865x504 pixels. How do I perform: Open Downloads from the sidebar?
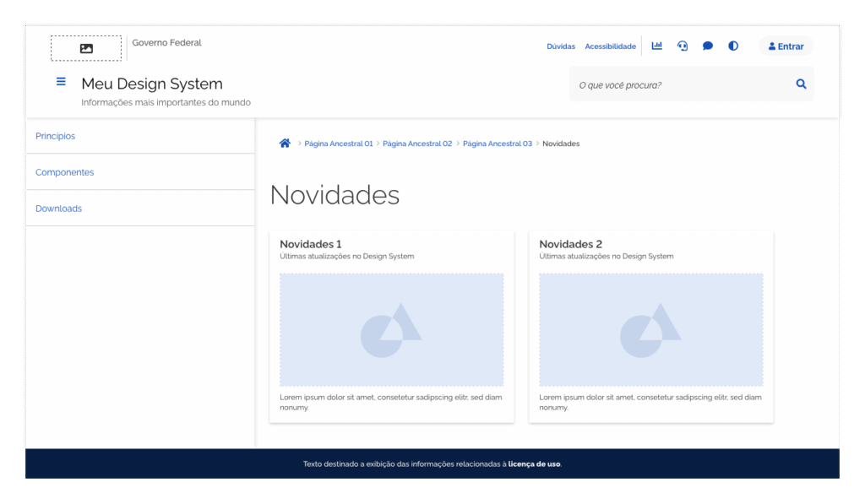click(x=58, y=209)
